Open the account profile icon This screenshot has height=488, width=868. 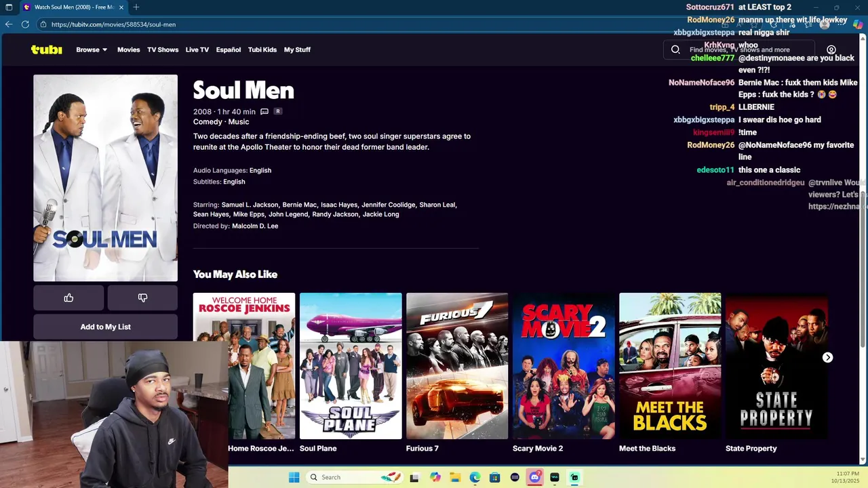point(831,49)
